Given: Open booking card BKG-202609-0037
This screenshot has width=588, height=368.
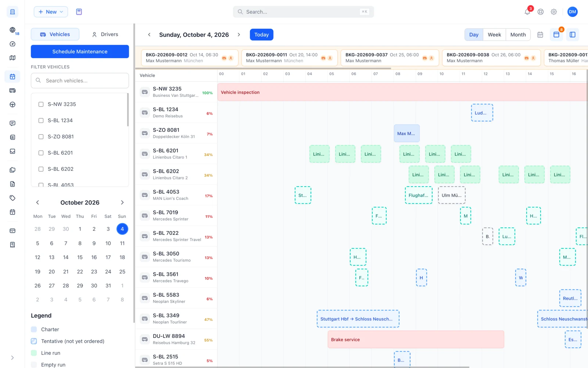Looking at the screenshot, I should tap(390, 58).
